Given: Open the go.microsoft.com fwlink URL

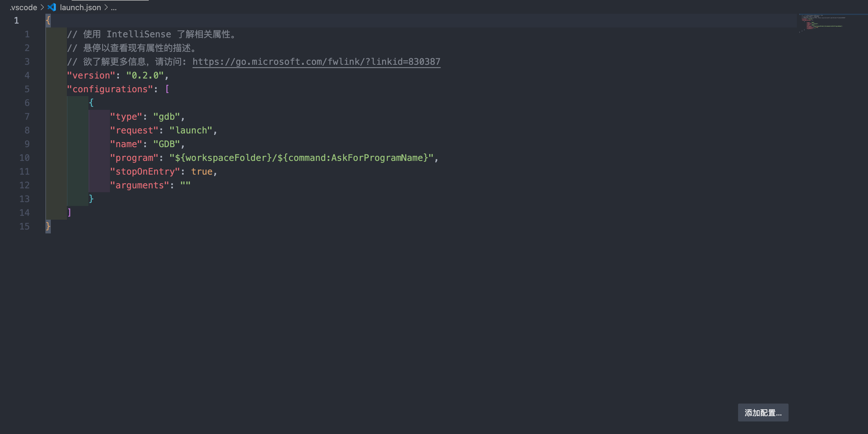Looking at the screenshot, I should (316, 61).
